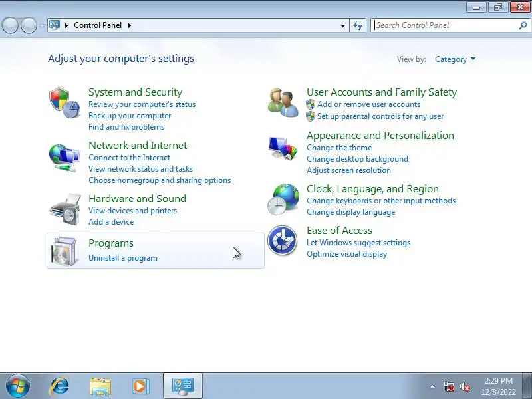Click shield icon beside Add or remove user accounts
This screenshot has width=532, height=399.
[x=311, y=104]
